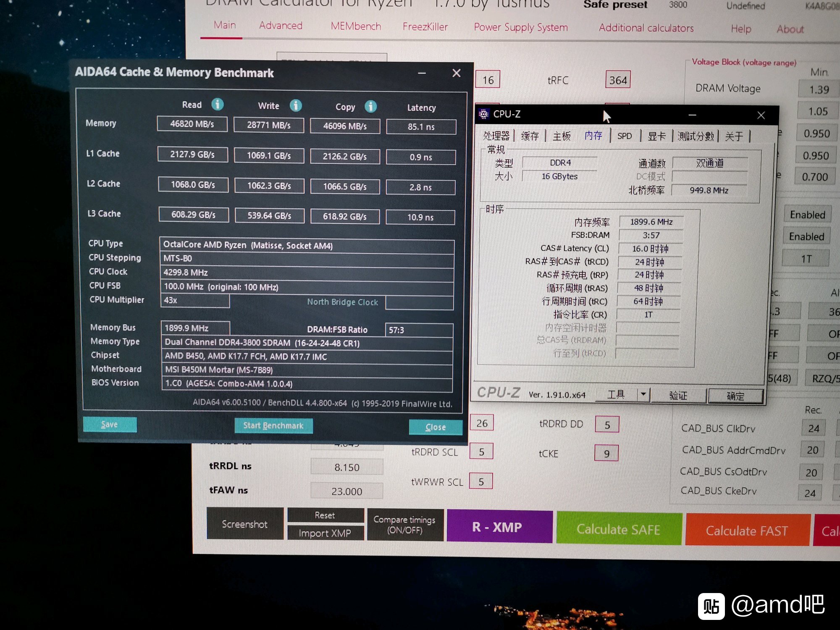Click the CPU-Z 验证 button
840x630 pixels.
(x=678, y=395)
